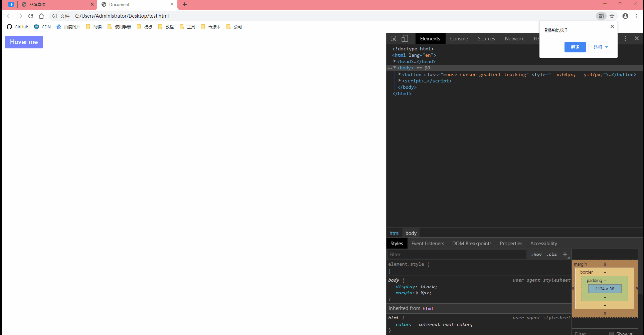Reload the page with the refresh icon
The height and width of the screenshot is (335, 644).
coord(31,16)
